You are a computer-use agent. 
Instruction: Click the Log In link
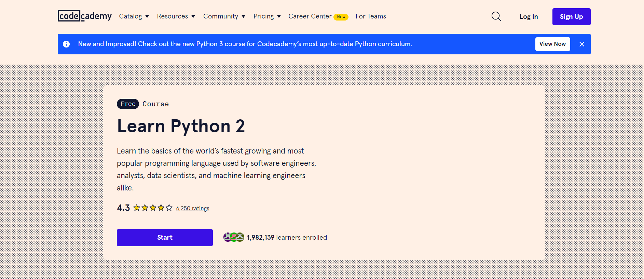click(x=529, y=16)
